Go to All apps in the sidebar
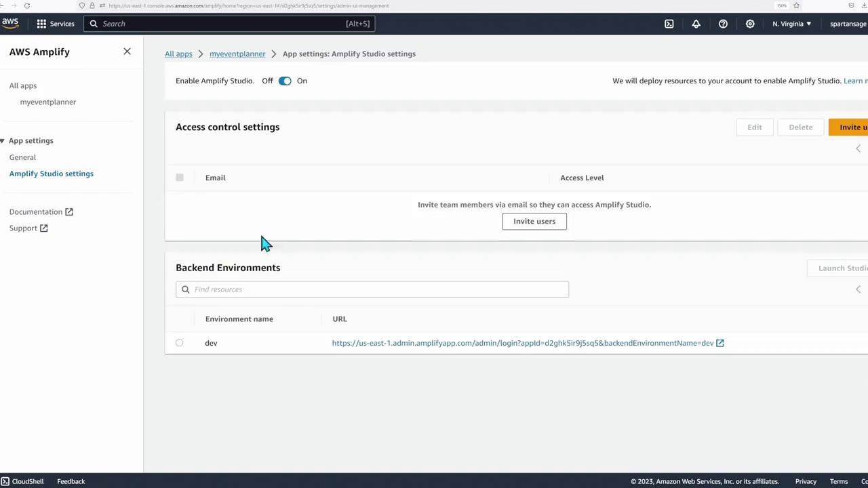The height and width of the screenshot is (488, 868). pos(23,86)
